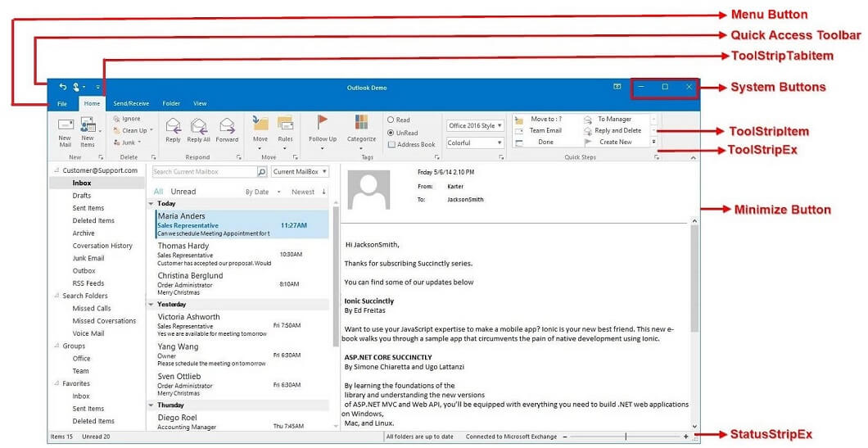Screen dimensions: 868x448
Task: Switch to the Send/Receive tab
Action: (x=131, y=103)
